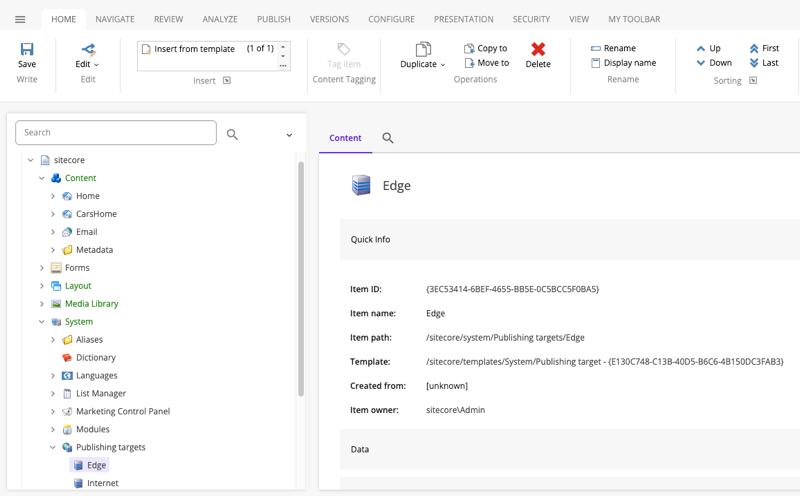The width and height of the screenshot is (800, 496).
Task: Open the NAVIGATE ribbon tab
Action: (115, 19)
